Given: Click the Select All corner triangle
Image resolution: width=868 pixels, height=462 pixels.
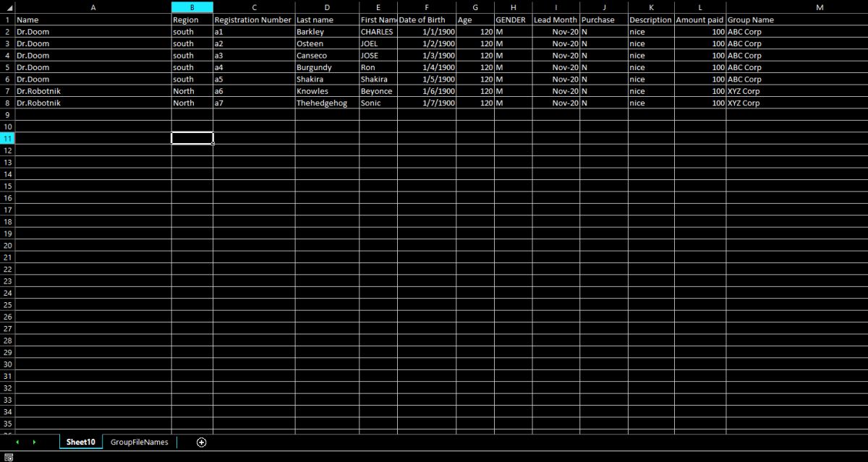Looking at the screenshot, I should (x=8, y=7).
